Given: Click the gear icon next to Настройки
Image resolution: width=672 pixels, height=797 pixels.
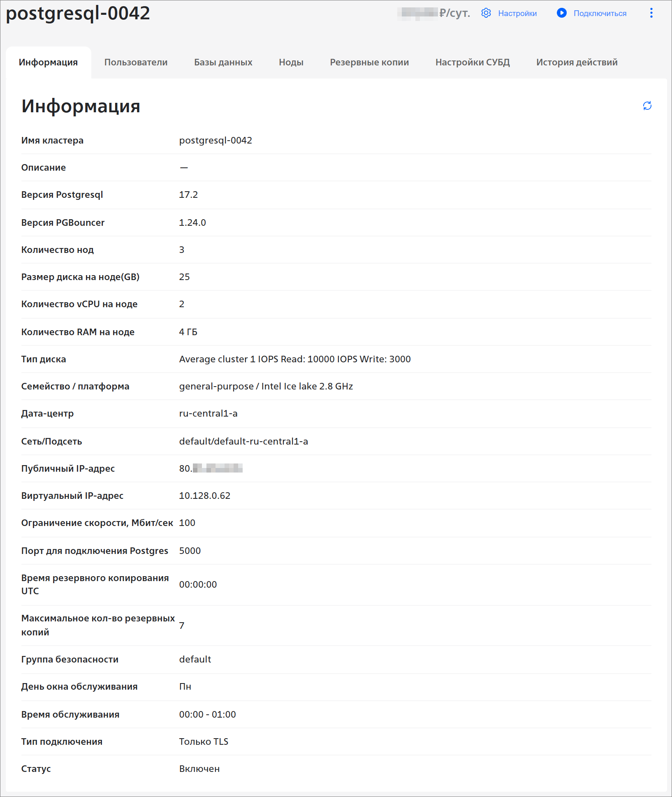Looking at the screenshot, I should (486, 13).
